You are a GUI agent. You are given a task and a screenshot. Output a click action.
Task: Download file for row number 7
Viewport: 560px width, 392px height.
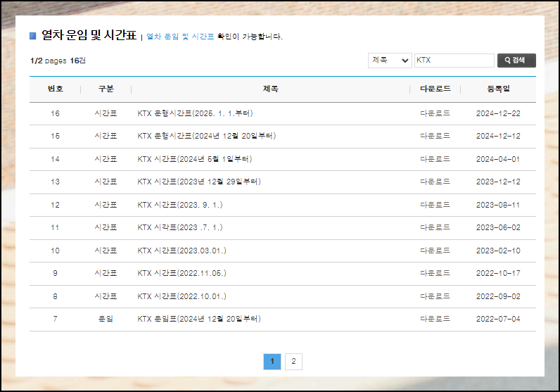(x=435, y=319)
